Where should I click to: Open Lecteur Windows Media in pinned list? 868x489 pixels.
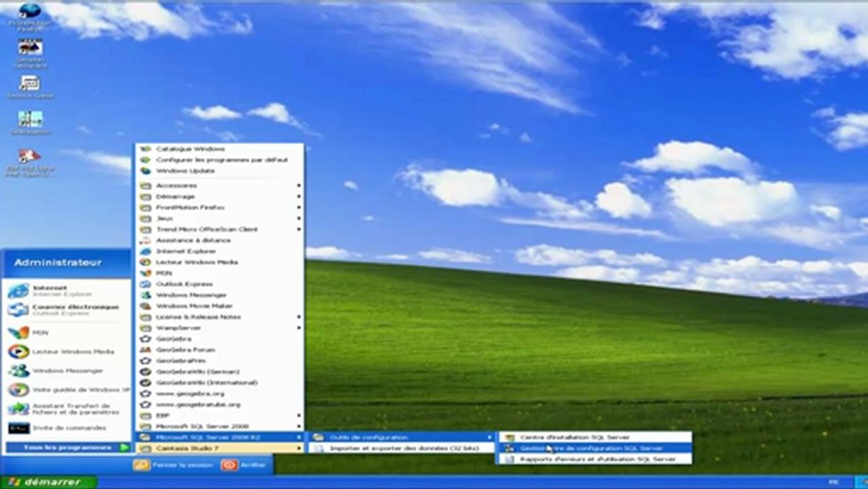coord(65,352)
